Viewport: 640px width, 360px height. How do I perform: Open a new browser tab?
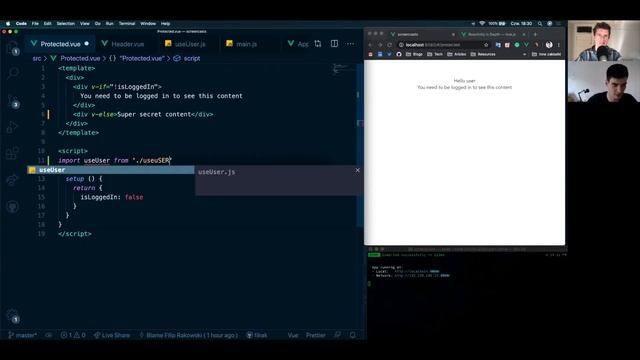535,34
